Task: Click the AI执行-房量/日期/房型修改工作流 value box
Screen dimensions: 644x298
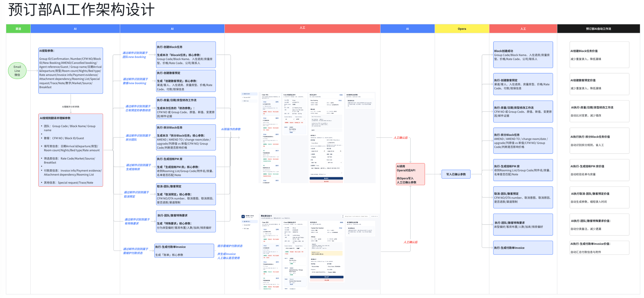Action: coord(599,111)
